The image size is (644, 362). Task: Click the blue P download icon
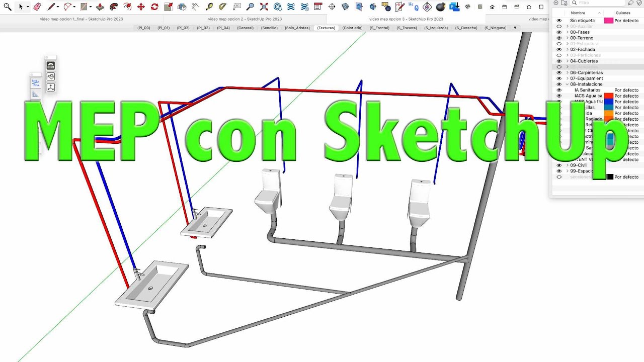(x=454, y=7)
